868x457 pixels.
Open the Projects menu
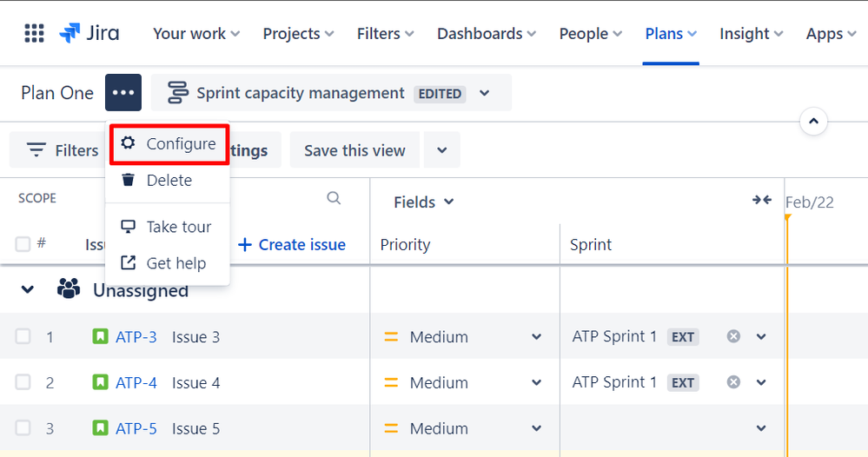pyautogui.click(x=298, y=33)
